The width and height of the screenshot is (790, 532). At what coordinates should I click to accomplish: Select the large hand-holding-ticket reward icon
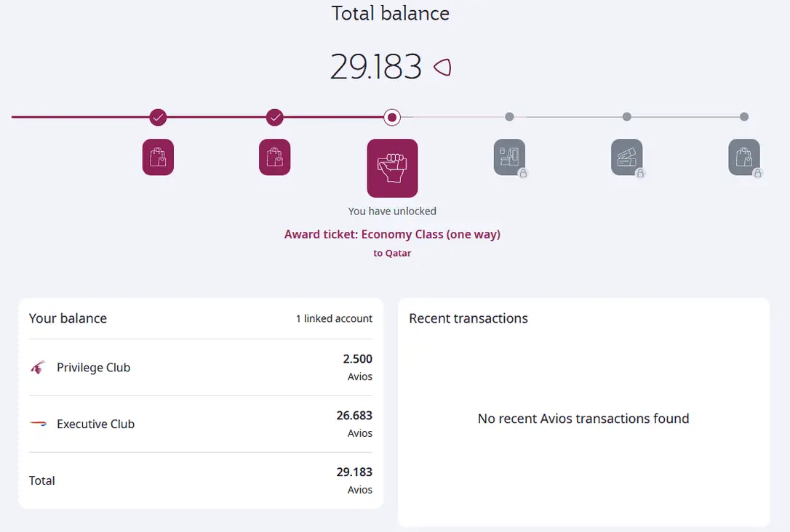(392, 168)
